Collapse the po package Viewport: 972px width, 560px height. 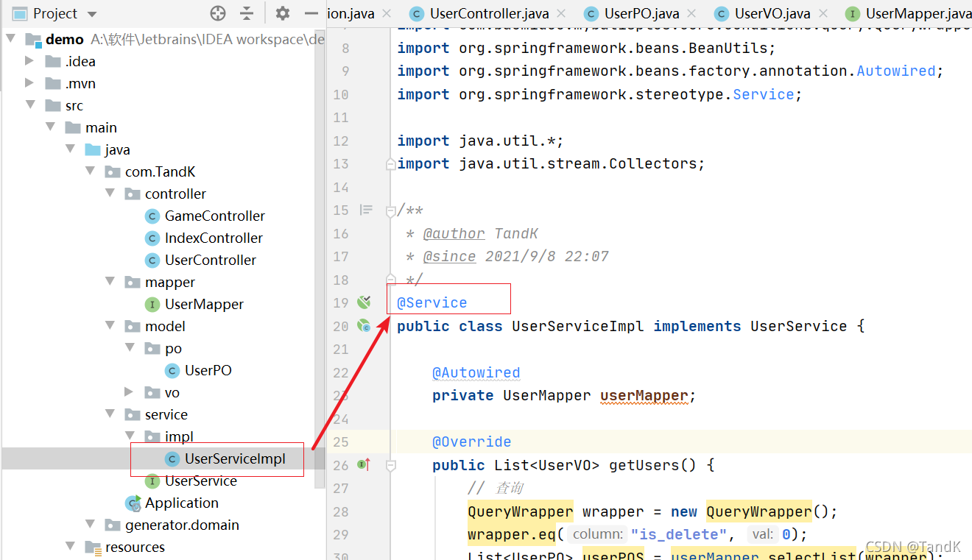(x=130, y=349)
